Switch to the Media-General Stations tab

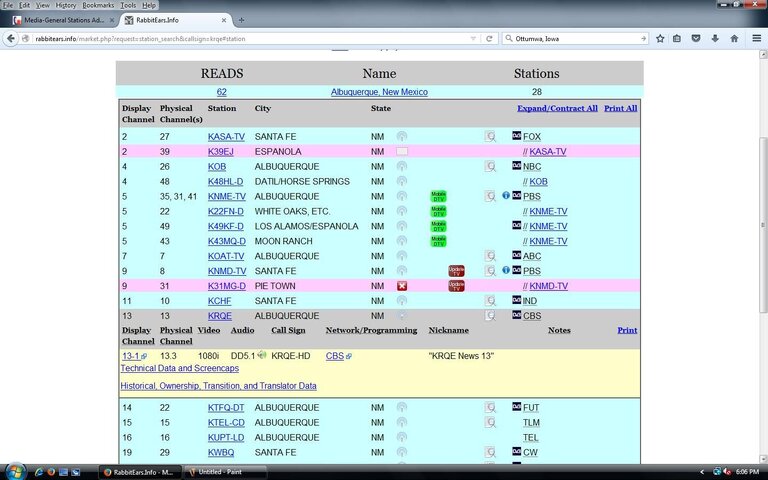(x=64, y=20)
